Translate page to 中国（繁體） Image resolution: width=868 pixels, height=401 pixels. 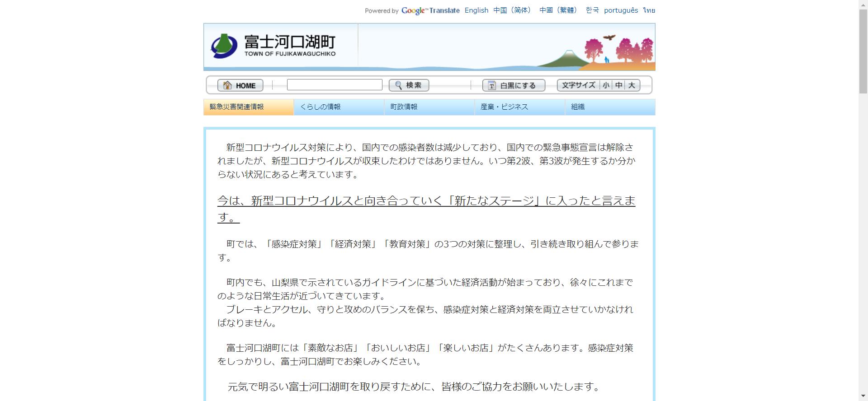560,10
